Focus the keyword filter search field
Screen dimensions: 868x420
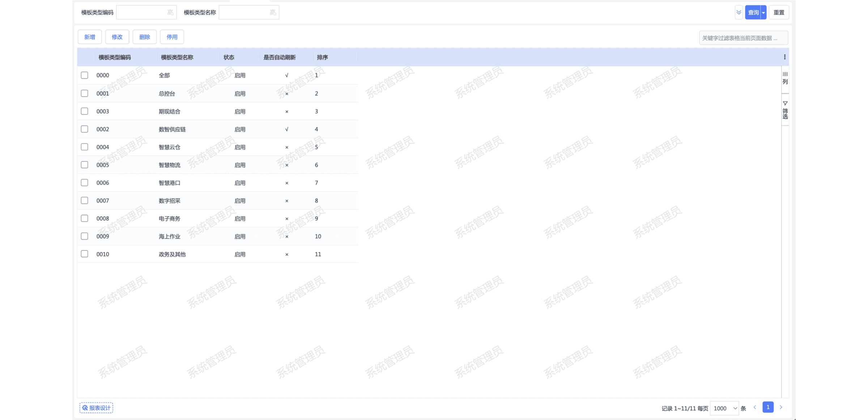743,38
